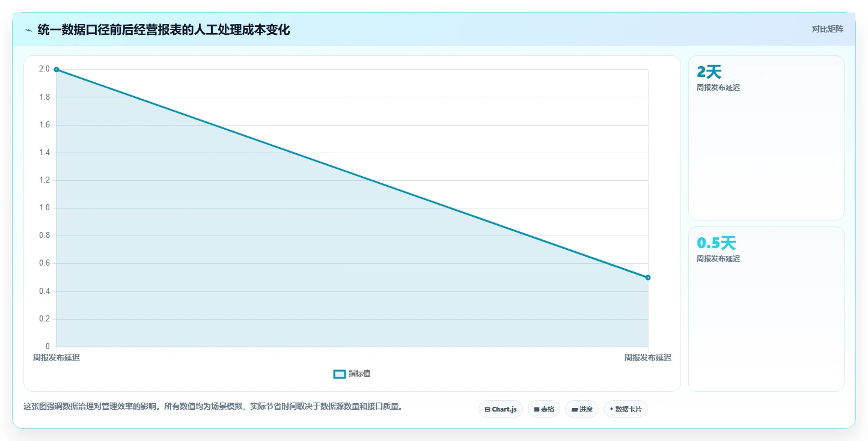Select the 表格 tag
The height and width of the screenshot is (441, 868).
[544, 409]
